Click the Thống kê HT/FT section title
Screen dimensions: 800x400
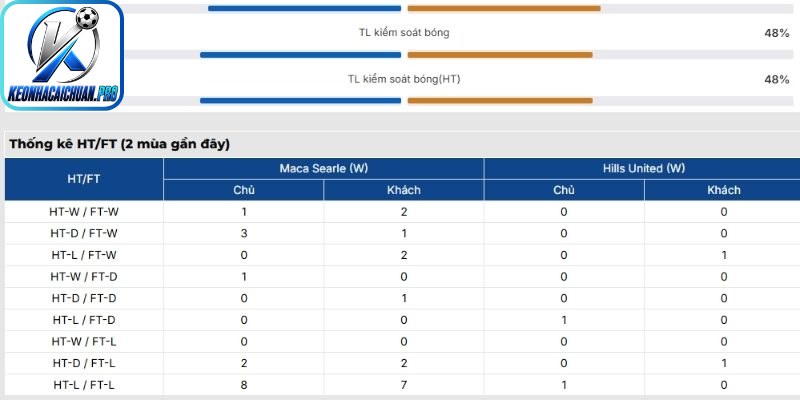pos(119,144)
